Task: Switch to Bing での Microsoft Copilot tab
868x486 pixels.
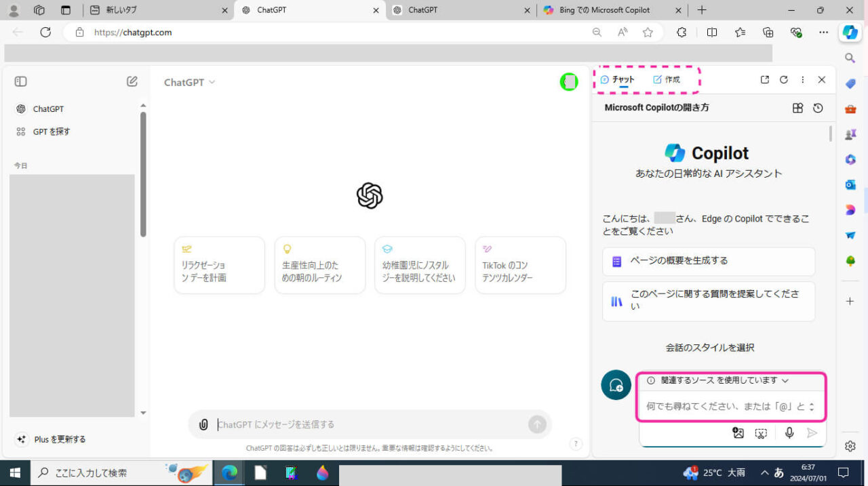Action: [611, 10]
